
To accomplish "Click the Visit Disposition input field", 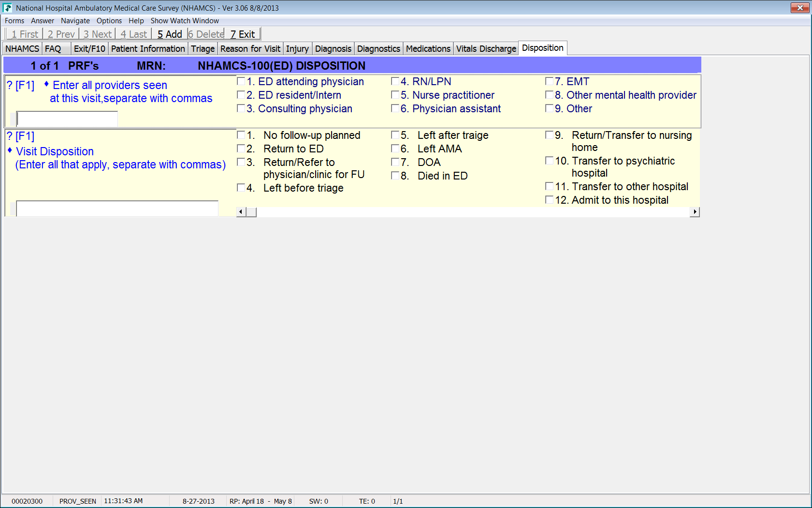I will click(x=117, y=209).
